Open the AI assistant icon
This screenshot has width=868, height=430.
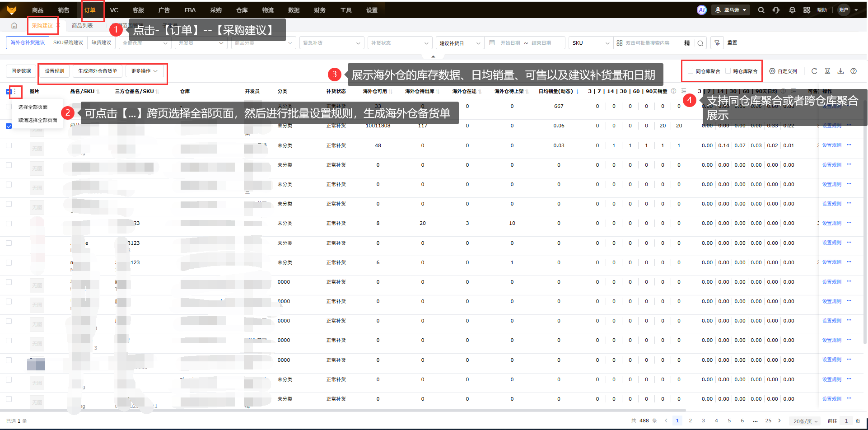701,10
